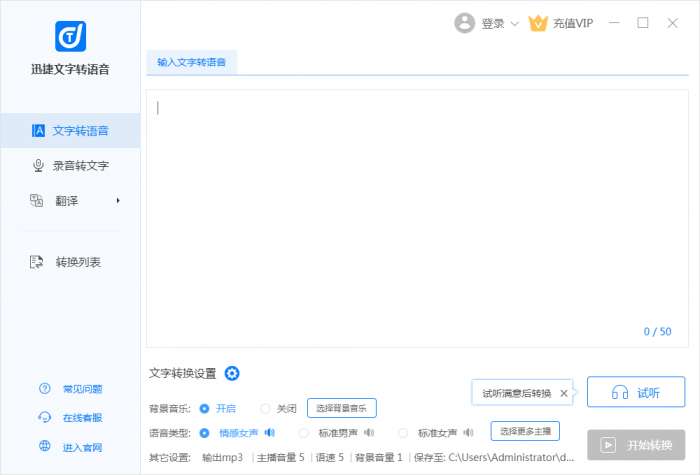Dismiss the 试听满意后转换 tooltip
Screen dimensions: 700x475
[564, 394]
